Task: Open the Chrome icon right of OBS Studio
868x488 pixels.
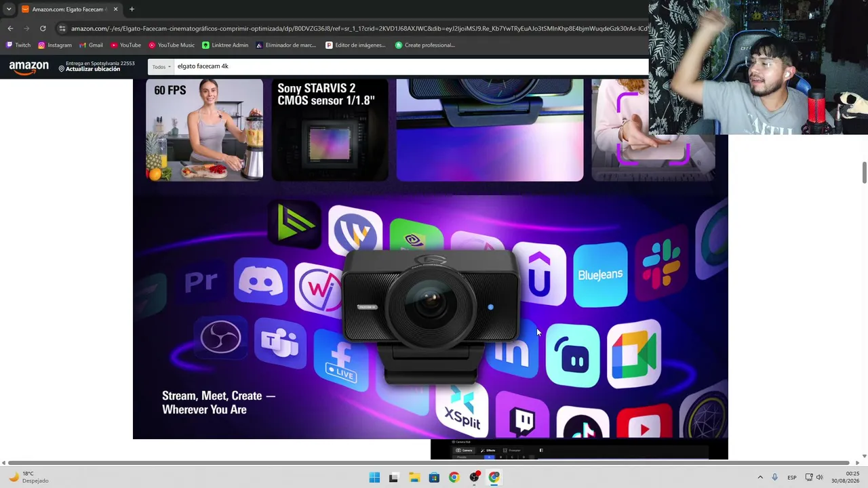Action: click(494, 477)
